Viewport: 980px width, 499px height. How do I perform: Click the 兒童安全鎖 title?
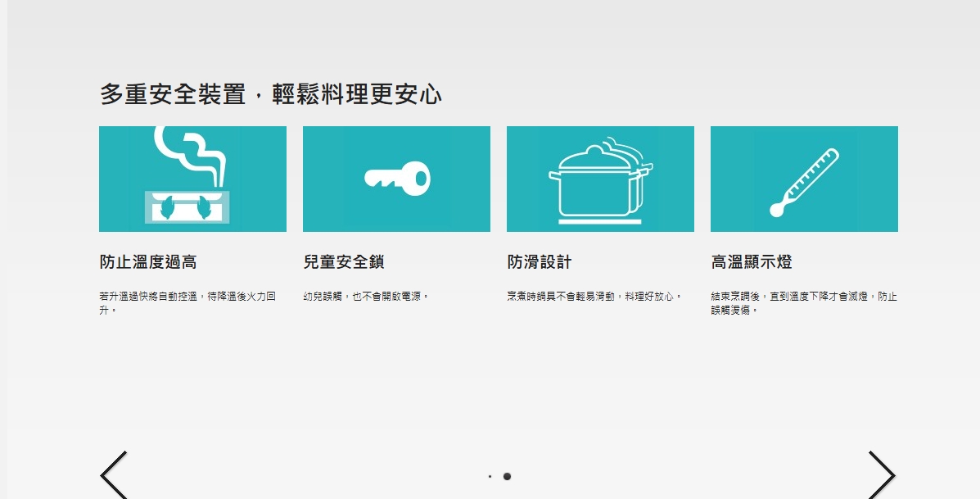pyautogui.click(x=344, y=262)
